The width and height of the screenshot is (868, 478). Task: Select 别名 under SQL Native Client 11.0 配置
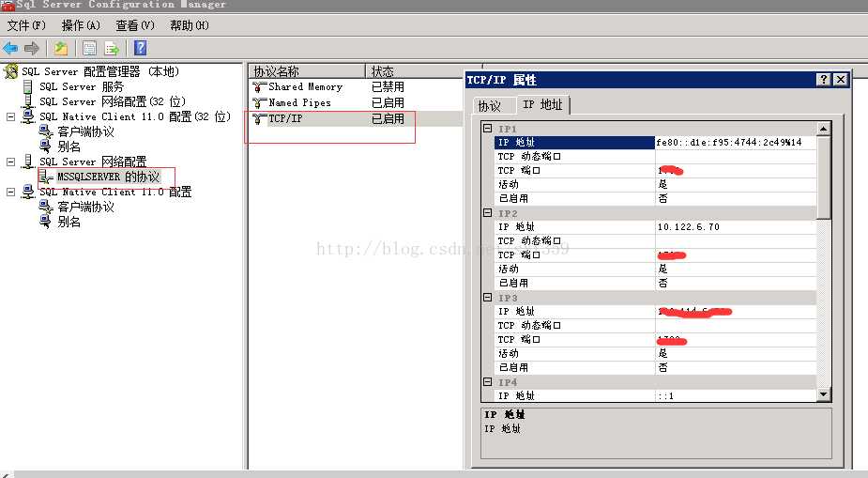coord(69,223)
